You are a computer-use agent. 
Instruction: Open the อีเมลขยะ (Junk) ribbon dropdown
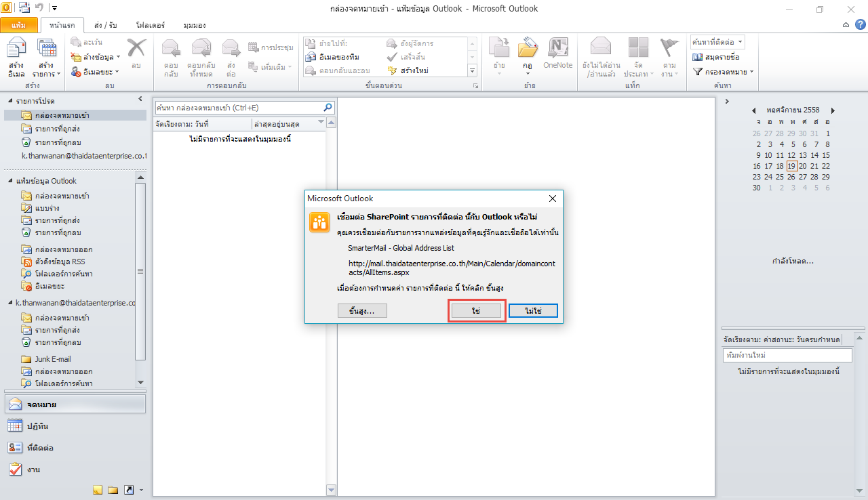point(95,71)
